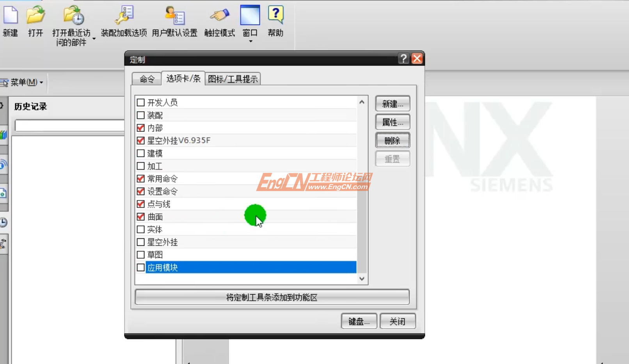Click the 打开 (Open) toolbar icon
Image resolution: width=629 pixels, height=364 pixels.
pos(36,16)
